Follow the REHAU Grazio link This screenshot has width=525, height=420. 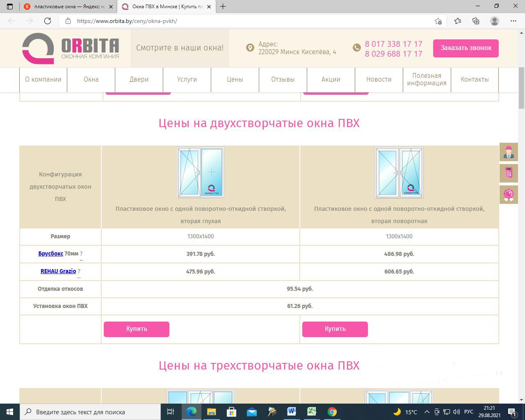[58, 271]
